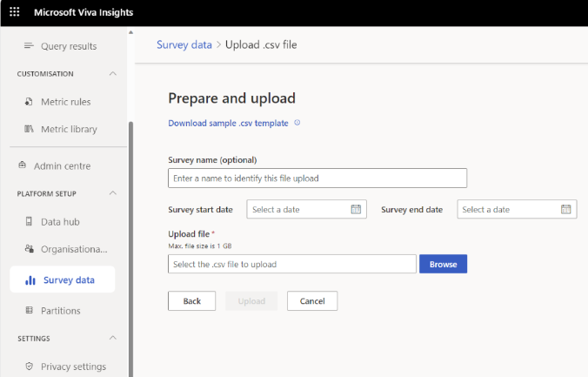
Task: Click the Metric library icon
Action: pyautogui.click(x=29, y=130)
